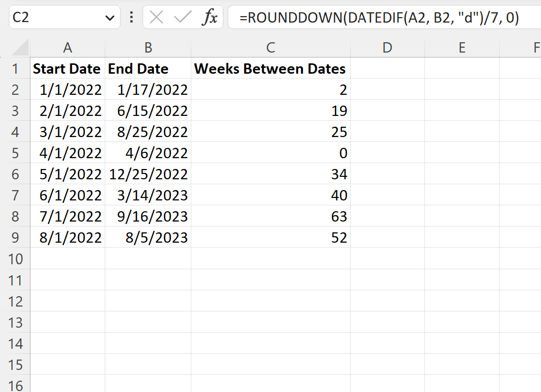Click the Start Date header cell

pyautogui.click(x=67, y=69)
